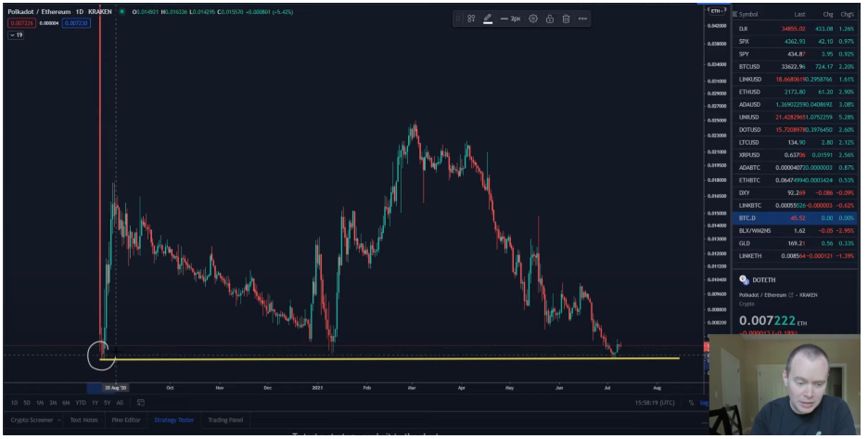Open drawing templates in floating toolbar
This screenshot has width=868, height=439.
(471, 19)
